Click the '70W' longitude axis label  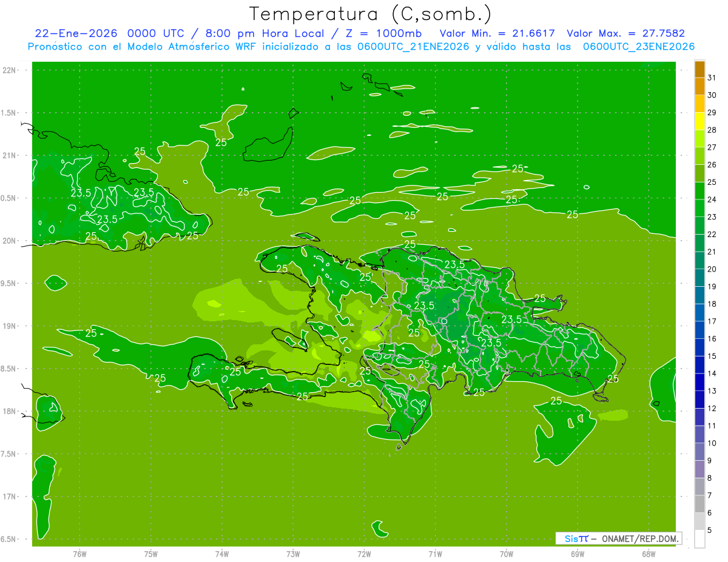click(507, 554)
